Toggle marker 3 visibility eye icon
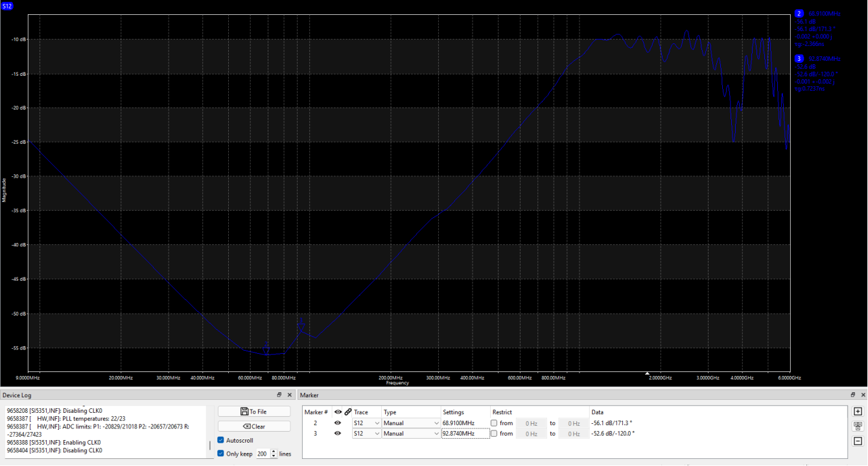The image size is (868, 466). pyautogui.click(x=338, y=434)
